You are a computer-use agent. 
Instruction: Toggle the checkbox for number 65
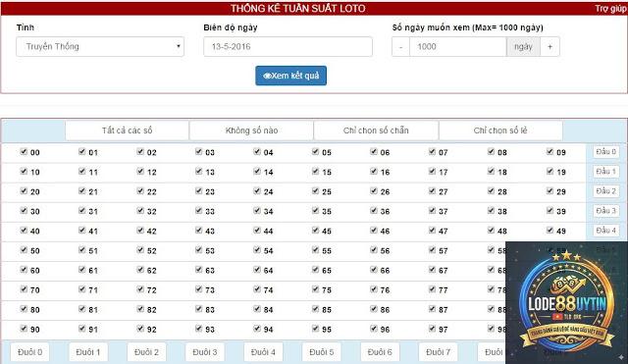315,269
